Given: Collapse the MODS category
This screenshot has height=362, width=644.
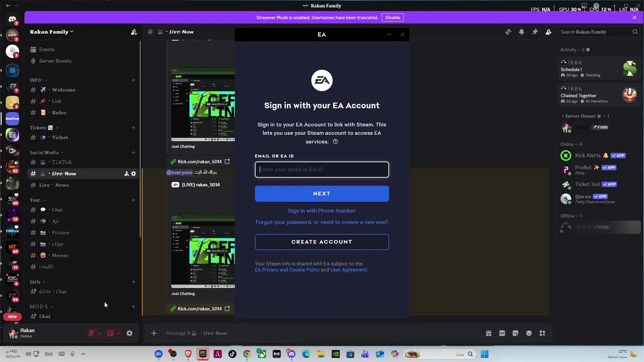Looking at the screenshot, I should point(41,307).
